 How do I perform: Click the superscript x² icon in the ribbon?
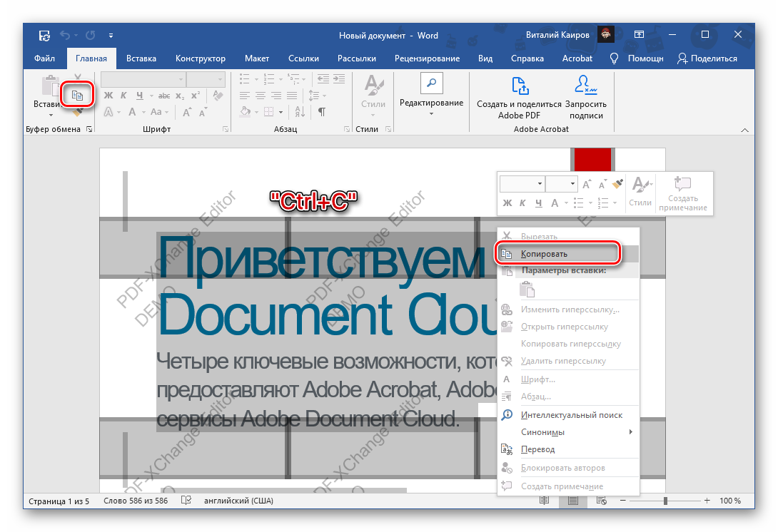click(x=196, y=95)
